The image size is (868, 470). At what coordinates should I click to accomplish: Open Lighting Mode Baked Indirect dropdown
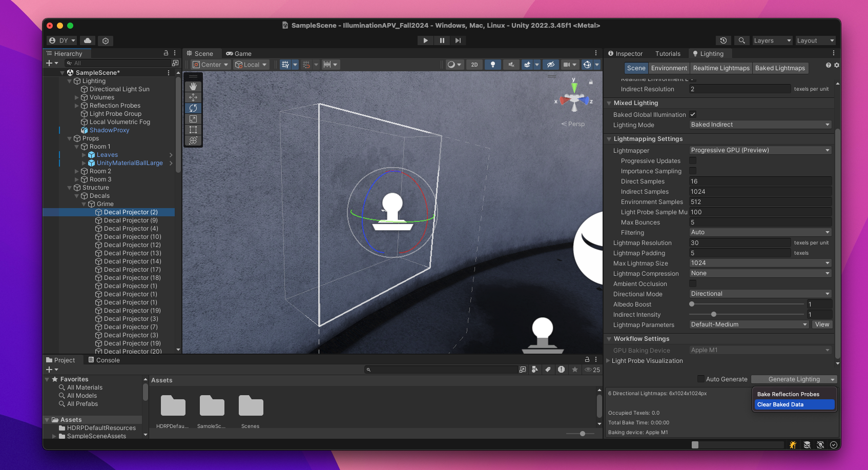760,125
